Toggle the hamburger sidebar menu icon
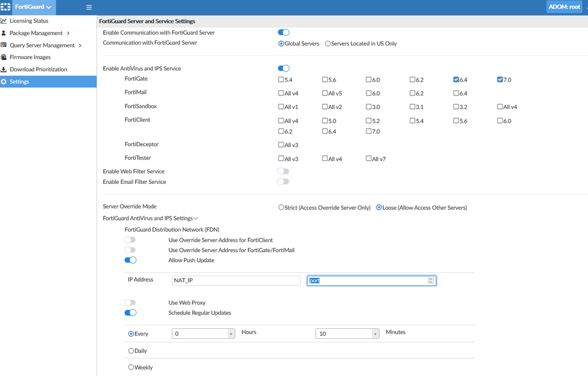The image size is (588, 376). click(89, 8)
